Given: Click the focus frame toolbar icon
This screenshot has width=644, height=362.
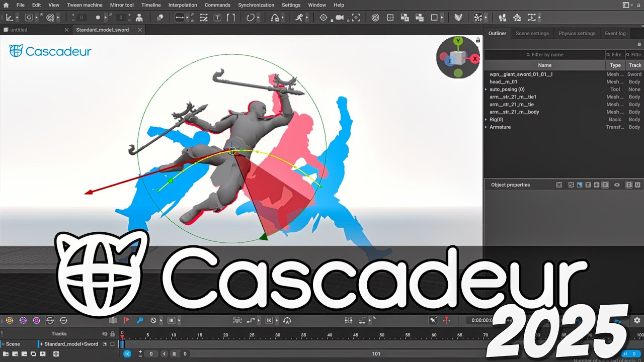Looking at the screenshot, I should 356,18.
